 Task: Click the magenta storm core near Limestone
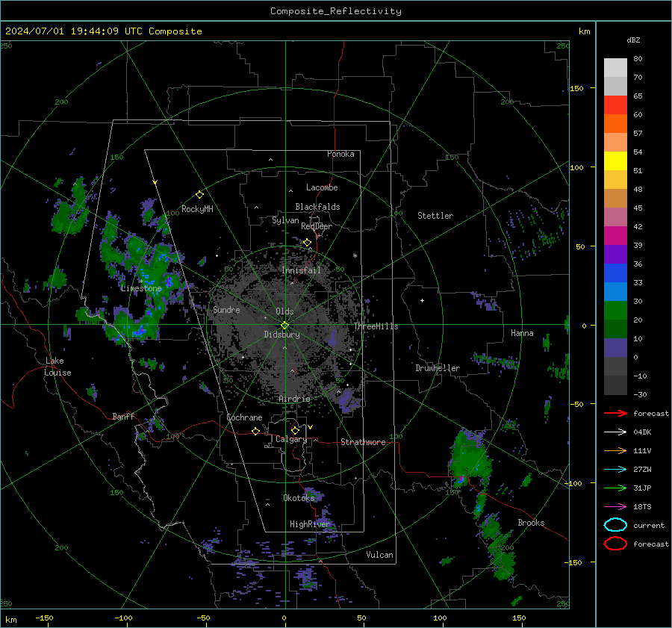click(169, 282)
